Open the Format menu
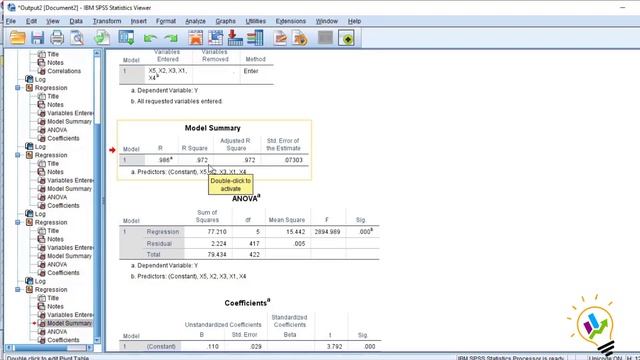Viewport: 640px width, 360px height. pyautogui.click(x=166, y=21)
